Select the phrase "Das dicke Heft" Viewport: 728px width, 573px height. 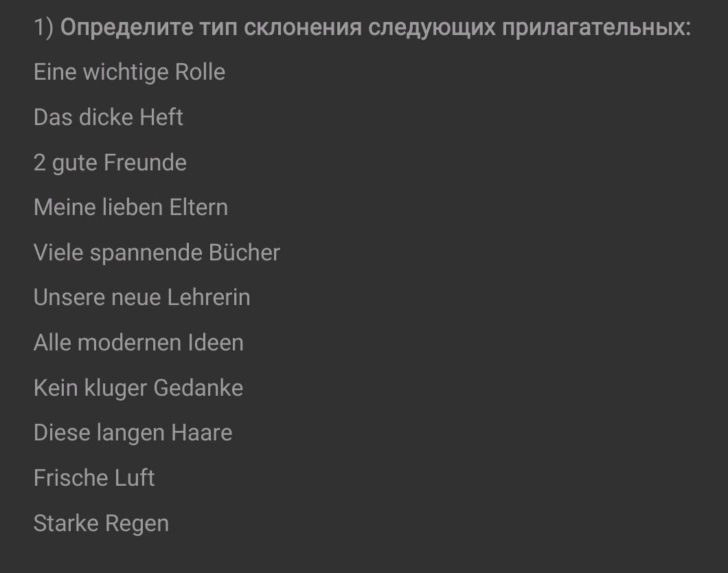109,117
